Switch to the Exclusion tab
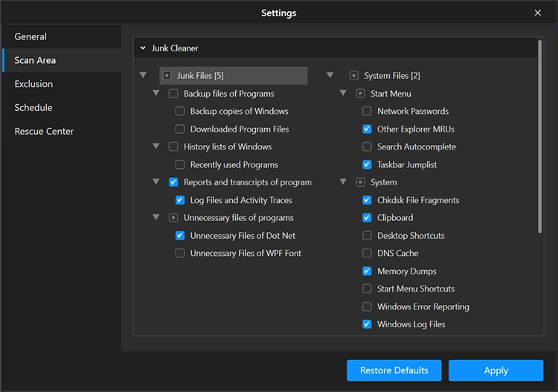This screenshot has width=558, height=392. point(33,84)
